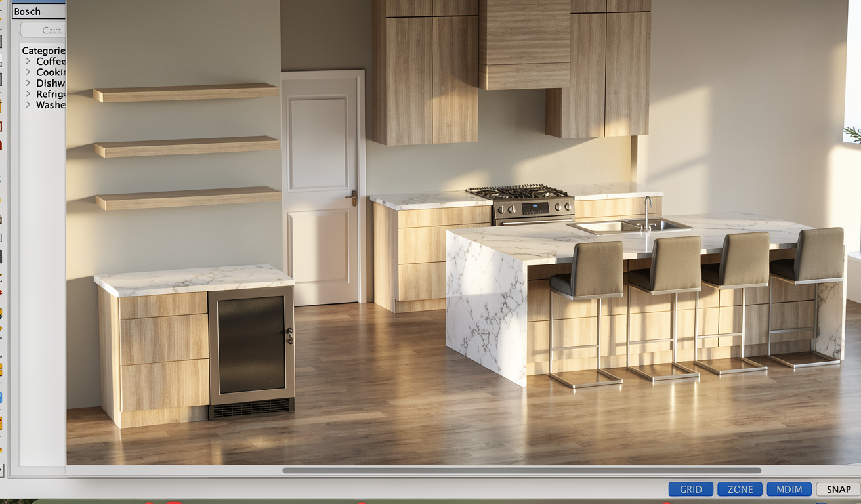Expand the Washer category arrow
Image resolution: width=861 pixels, height=504 pixels.
click(x=28, y=104)
